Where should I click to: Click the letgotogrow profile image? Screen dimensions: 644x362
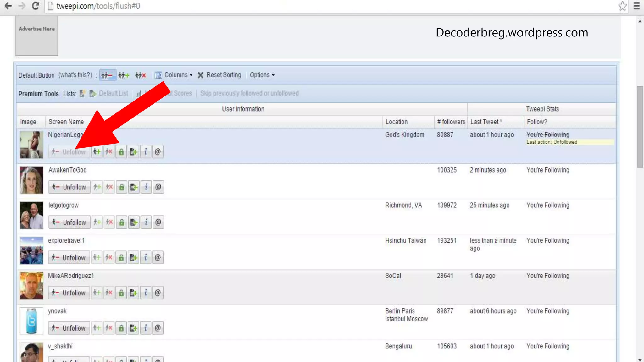point(31,215)
